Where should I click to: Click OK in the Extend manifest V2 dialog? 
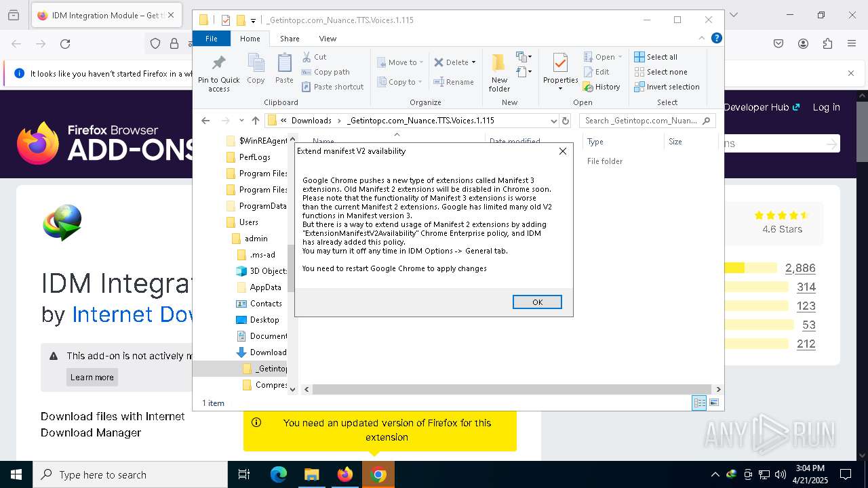(537, 302)
